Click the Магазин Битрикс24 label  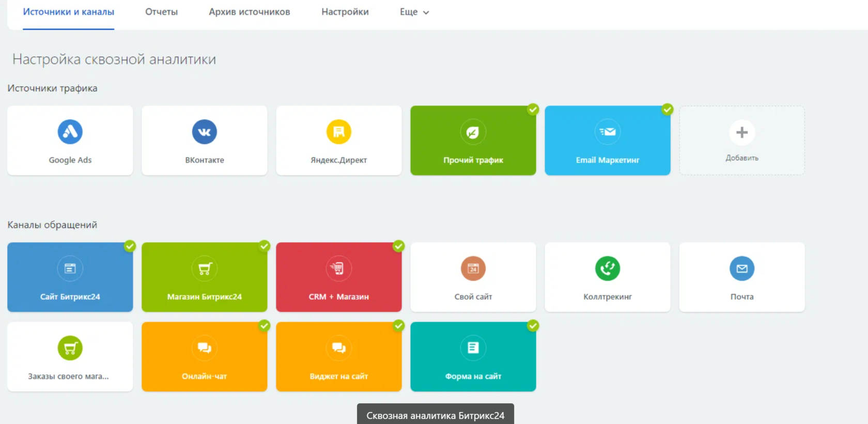[205, 297]
